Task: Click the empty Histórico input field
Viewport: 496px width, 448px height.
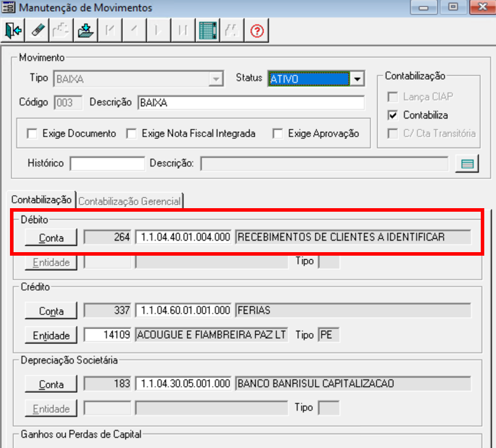Action: [107, 164]
